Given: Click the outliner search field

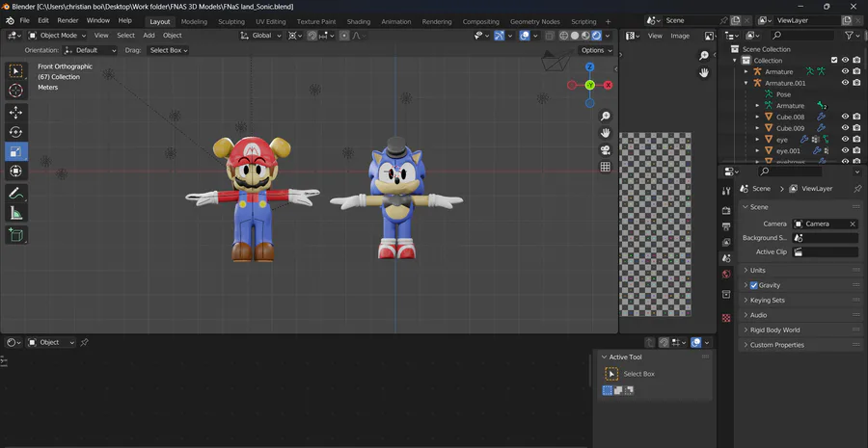Looking at the screenshot, I should 801,36.
